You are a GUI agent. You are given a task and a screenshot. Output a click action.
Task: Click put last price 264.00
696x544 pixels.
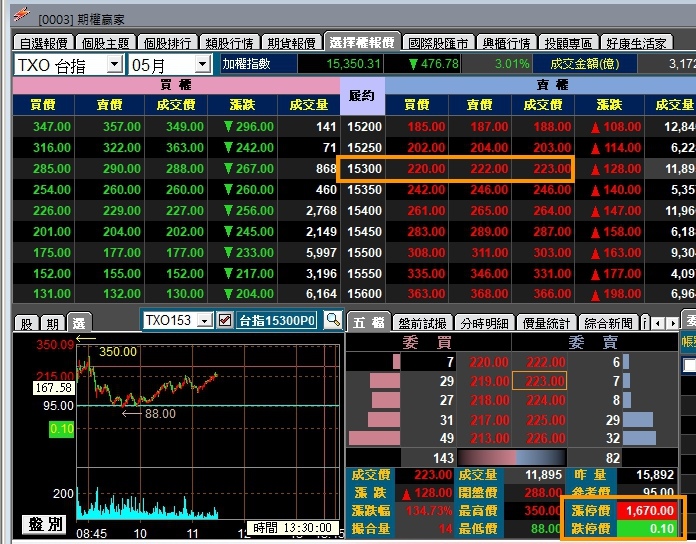552,211
